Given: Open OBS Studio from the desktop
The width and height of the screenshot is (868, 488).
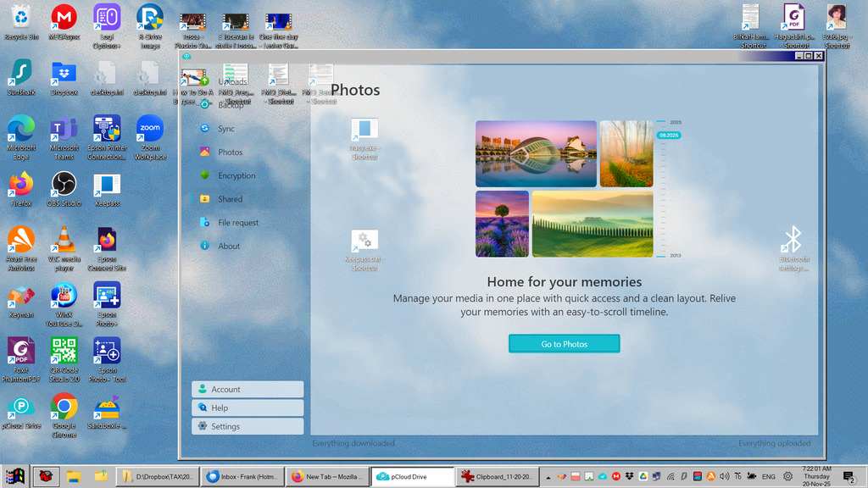Looking at the screenshot, I should 64,184.
